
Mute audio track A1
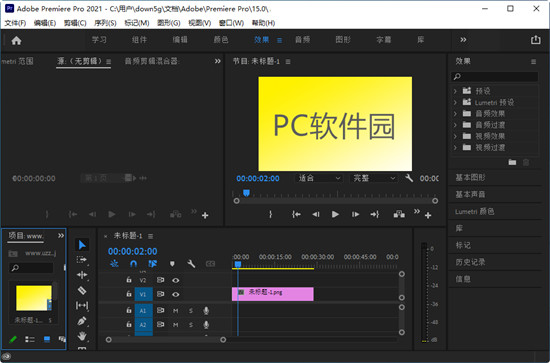coord(176,311)
